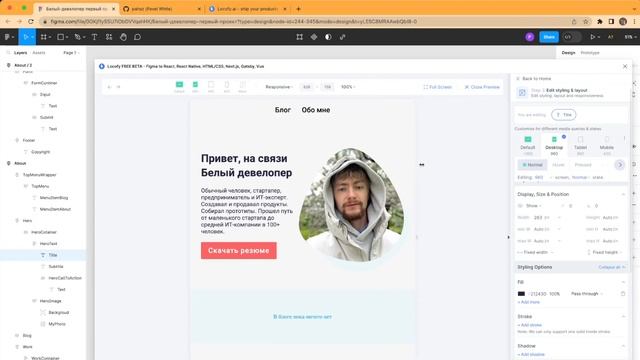The height and width of the screenshot is (360, 640).
Task: Toggle the Dev Mode switch
Action: coord(571,37)
